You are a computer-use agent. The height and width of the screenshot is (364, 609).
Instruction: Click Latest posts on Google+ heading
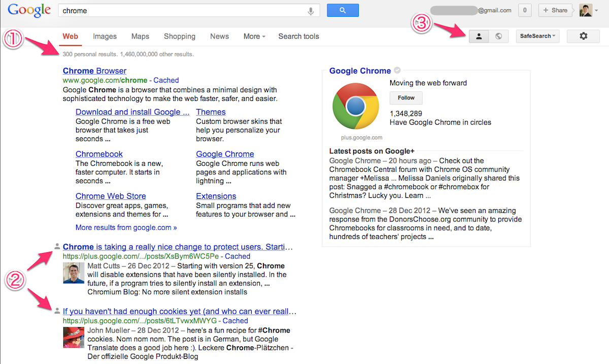click(x=372, y=151)
